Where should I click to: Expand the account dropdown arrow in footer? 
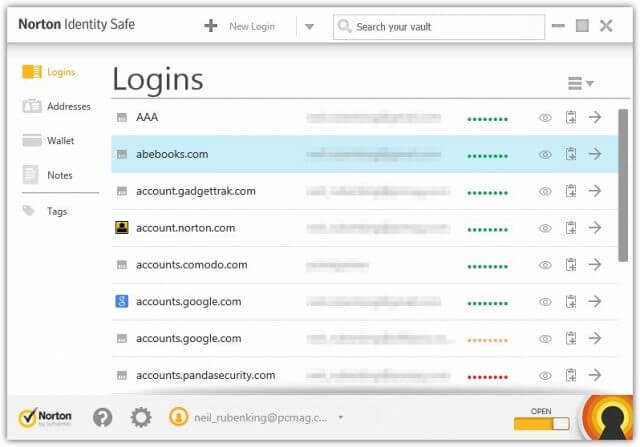point(340,418)
